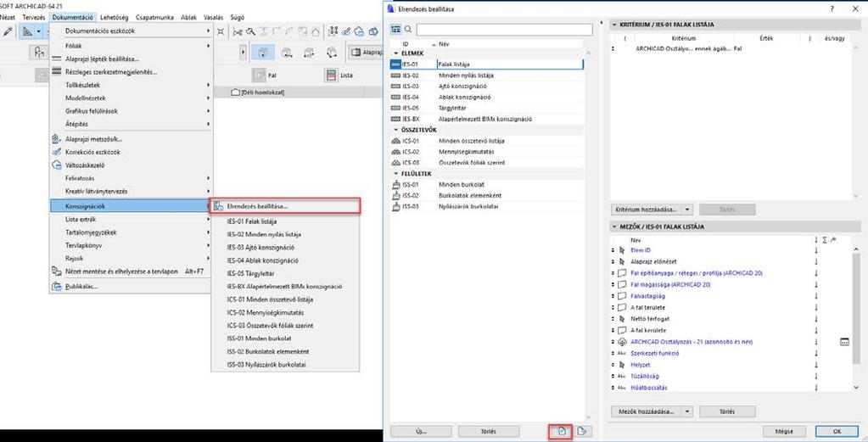The height and width of the screenshot is (442, 868).
Task: Click the Lista schedule icon
Action: pyautogui.click(x=331, y=76)
